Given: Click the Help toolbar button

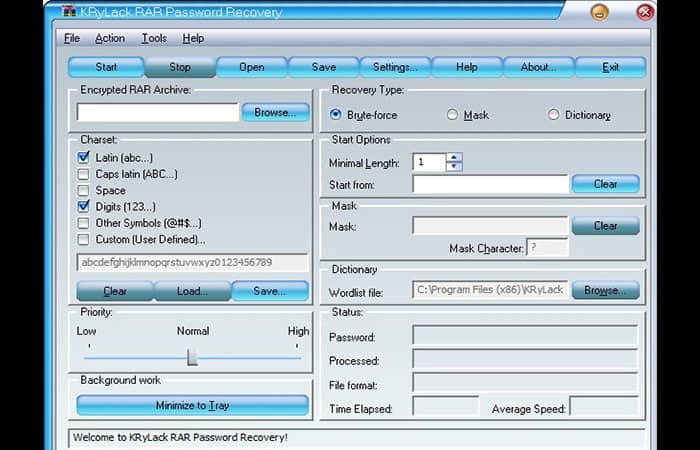Looking at the screenshot, I should click(x=467, y=67).
